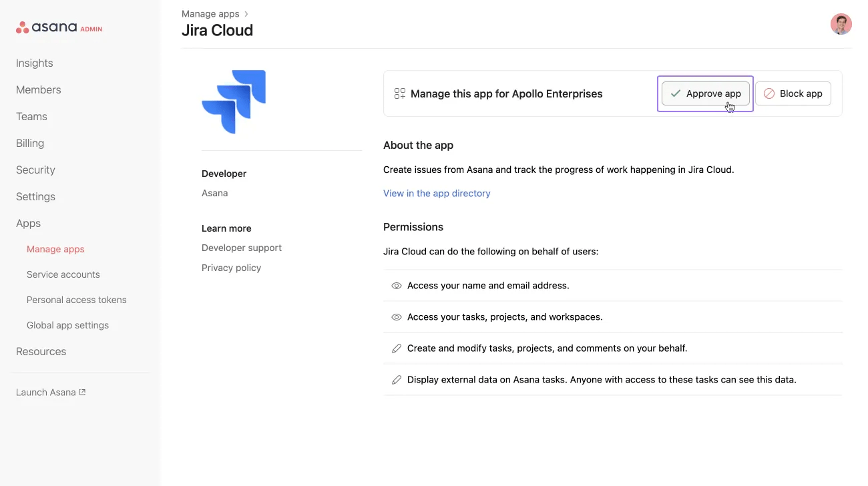Block the Jira Cloud app

tap(793, 93)
